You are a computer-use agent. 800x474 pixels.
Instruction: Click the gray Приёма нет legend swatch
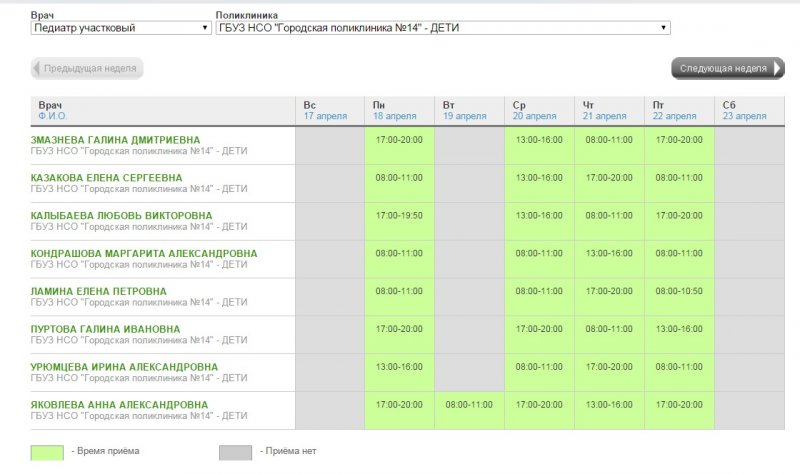point(235,453)
